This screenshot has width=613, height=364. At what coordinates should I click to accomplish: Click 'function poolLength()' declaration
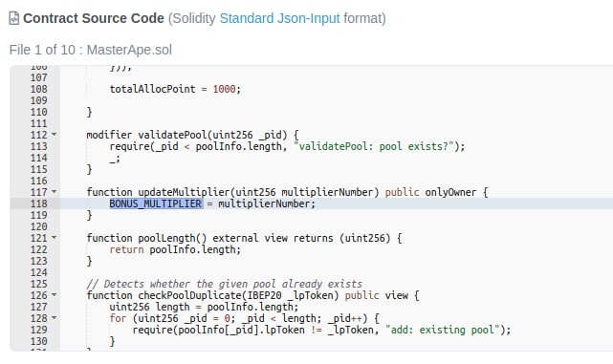(146, 238)
